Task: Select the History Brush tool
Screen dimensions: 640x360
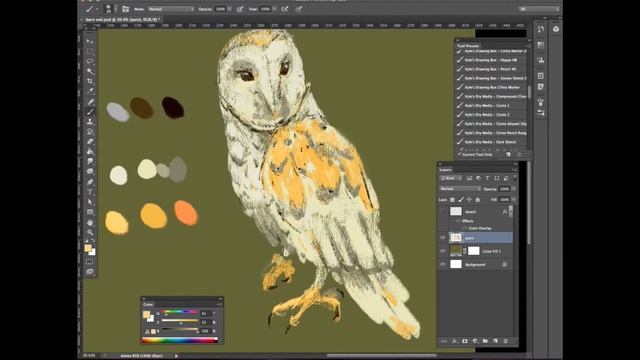Action: (x=90, y=132)
